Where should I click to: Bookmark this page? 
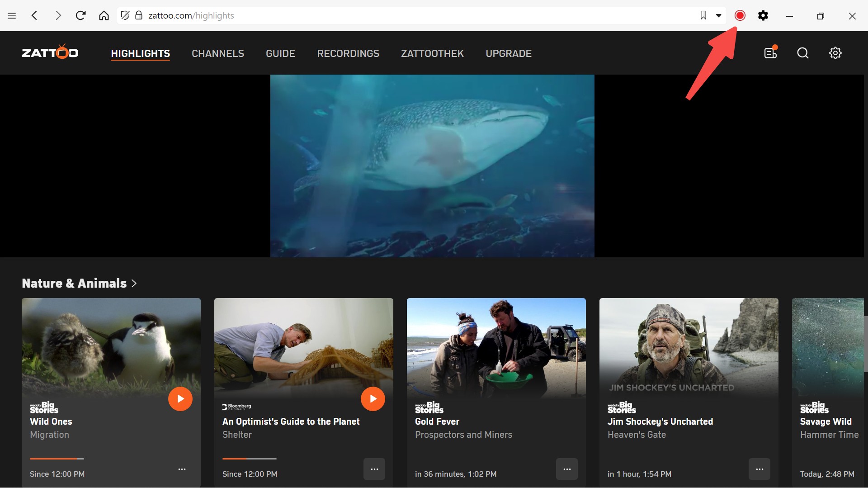pos(703,15)
